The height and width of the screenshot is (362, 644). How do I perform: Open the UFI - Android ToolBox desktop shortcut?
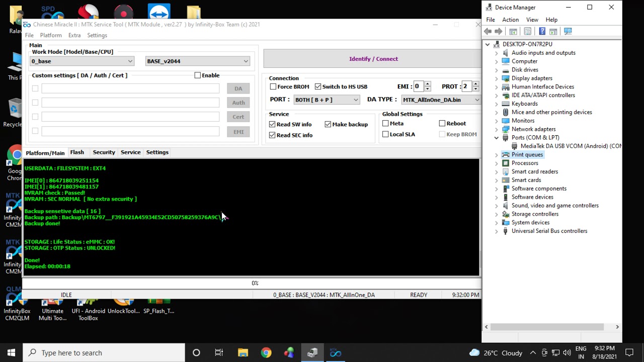(88, 308)
